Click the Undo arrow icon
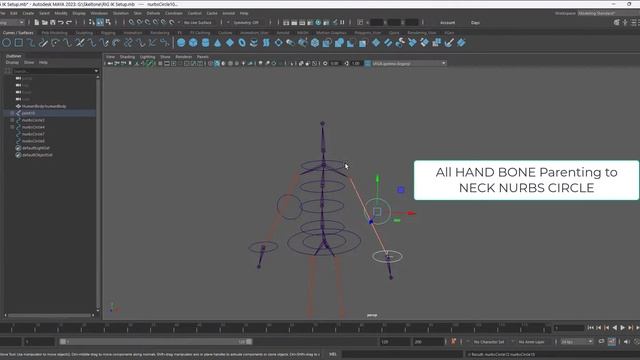This screenshot has width=640, height=360. [60, 22]
